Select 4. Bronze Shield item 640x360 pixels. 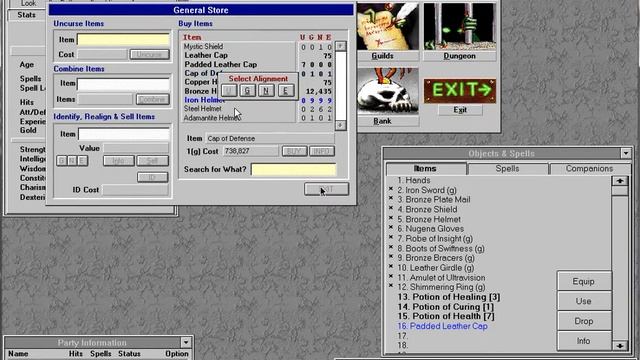coord(427,209)
